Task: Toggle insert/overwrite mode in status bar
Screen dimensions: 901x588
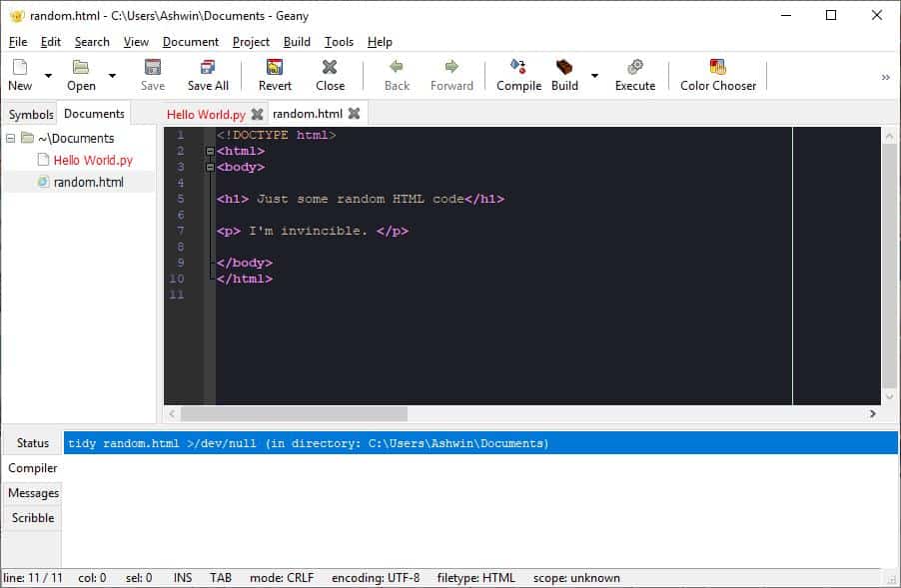Action: point(184,577)
